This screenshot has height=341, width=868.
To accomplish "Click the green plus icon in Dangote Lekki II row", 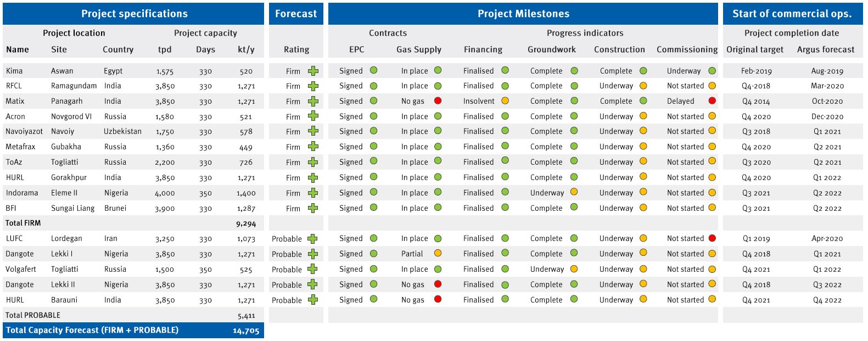I will [x=313, y=284].
